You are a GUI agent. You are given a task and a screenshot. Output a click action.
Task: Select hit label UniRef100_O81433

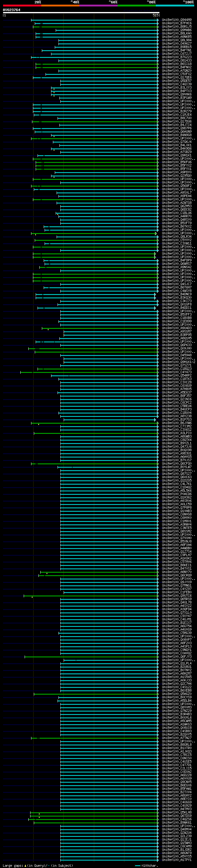point(177,60)
